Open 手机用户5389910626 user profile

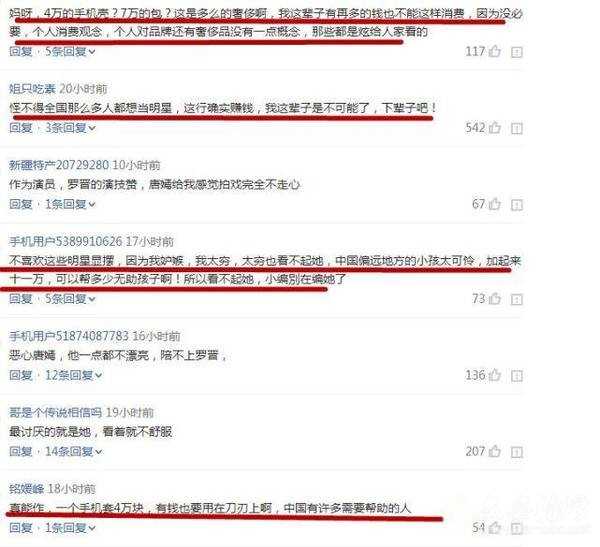pyautogui.click(x=65, y=242)
